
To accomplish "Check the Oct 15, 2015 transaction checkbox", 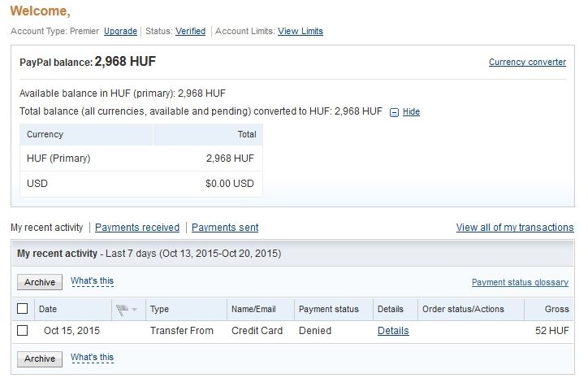I will coord(23,331).
